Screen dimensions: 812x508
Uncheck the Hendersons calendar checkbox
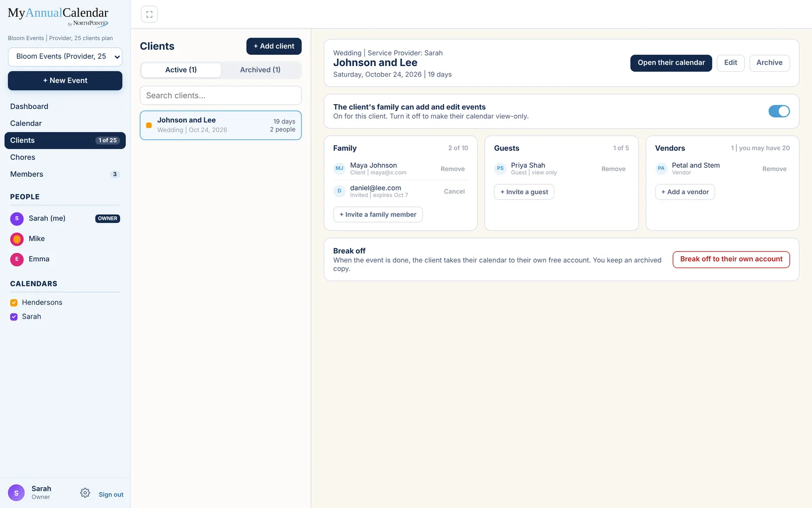click(14, 303)
